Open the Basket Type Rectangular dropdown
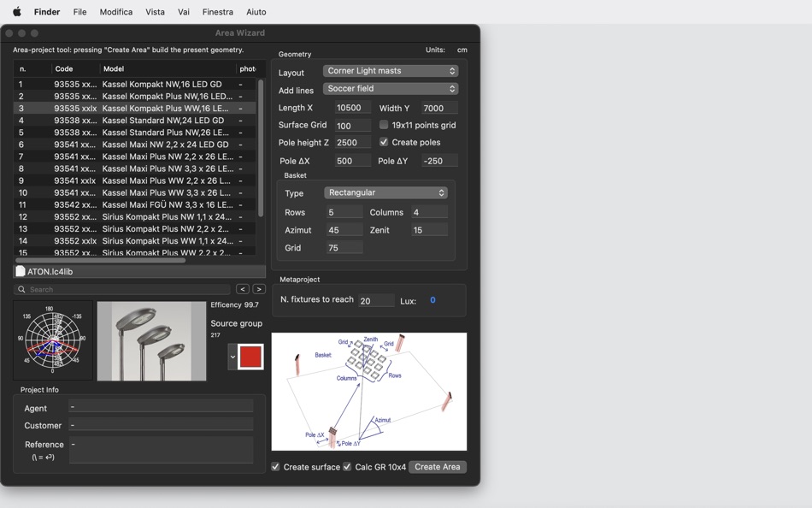Image resolution: width=812 pixels, height=508 pixels. point(385,192)
